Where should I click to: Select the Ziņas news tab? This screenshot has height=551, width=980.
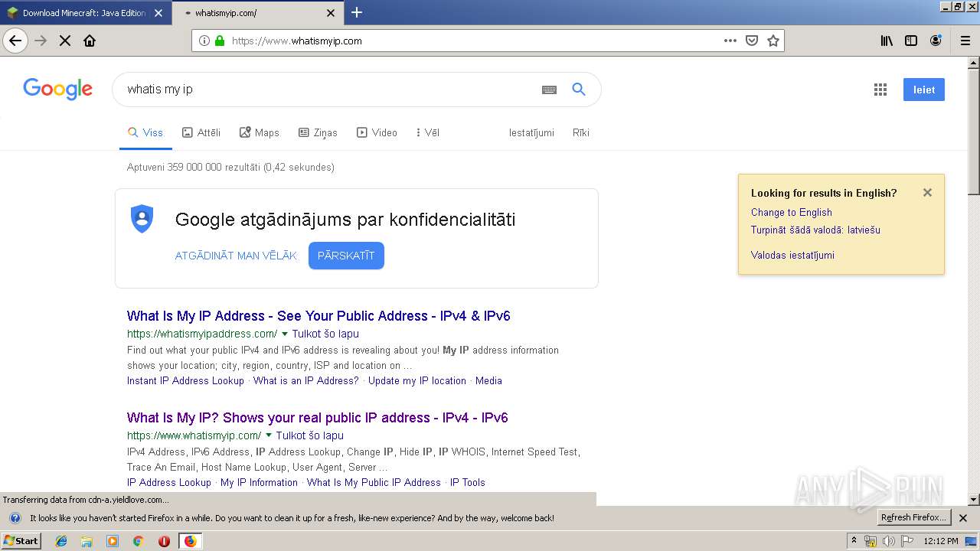pos(318,132)
